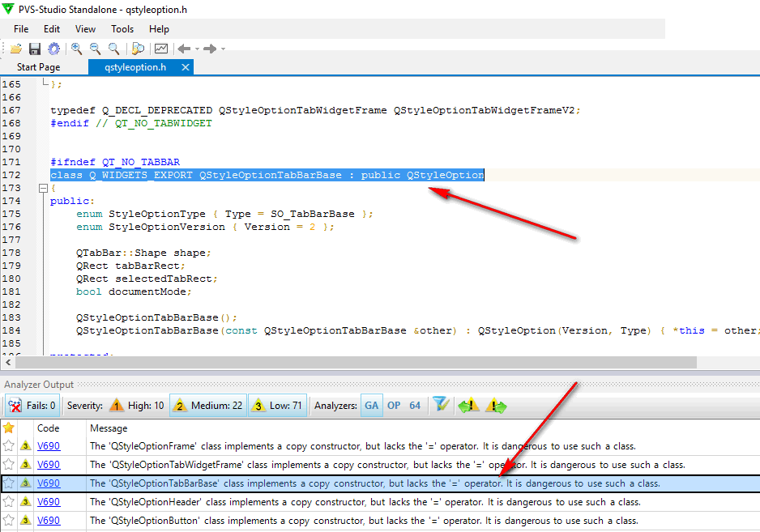
Task: Click level 3 icon in QStyleOptionHeader row
Action: [x=26, y=502]
